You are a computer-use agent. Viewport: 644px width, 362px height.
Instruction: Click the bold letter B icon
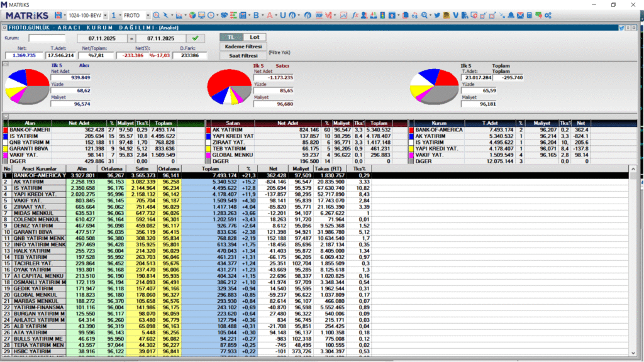click(x=257, y=14)
